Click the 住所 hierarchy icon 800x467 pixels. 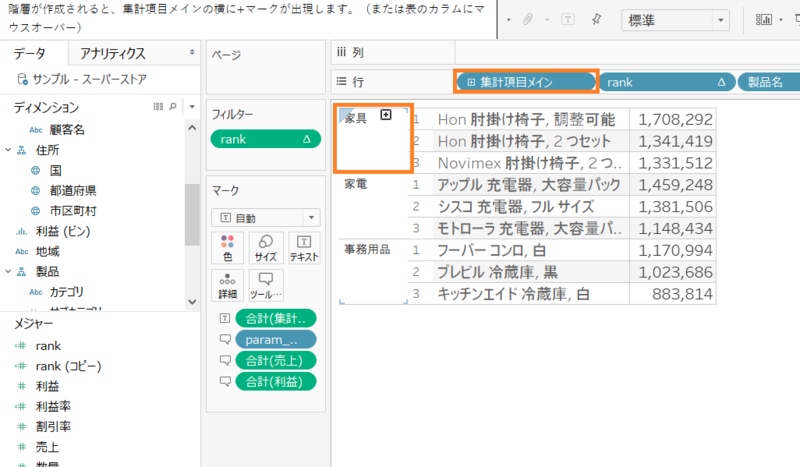point(21,150)
